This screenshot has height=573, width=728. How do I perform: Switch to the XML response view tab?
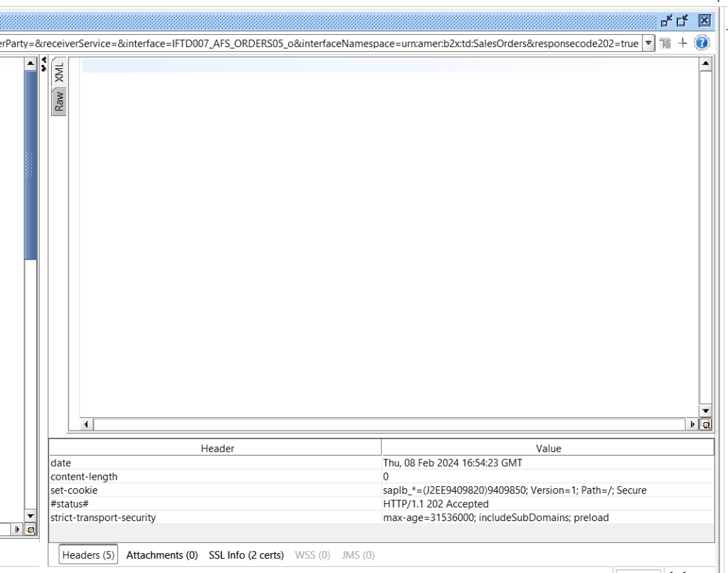click(x=59, y=71)
